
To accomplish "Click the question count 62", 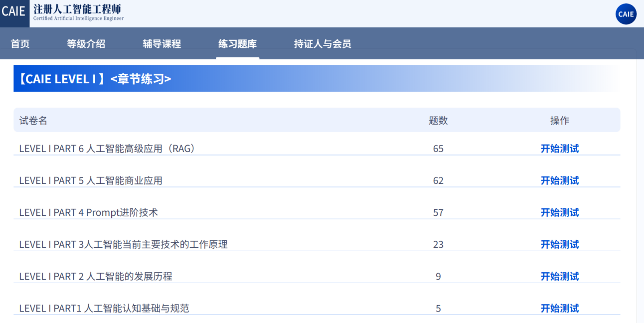I will tap(438, 180).
